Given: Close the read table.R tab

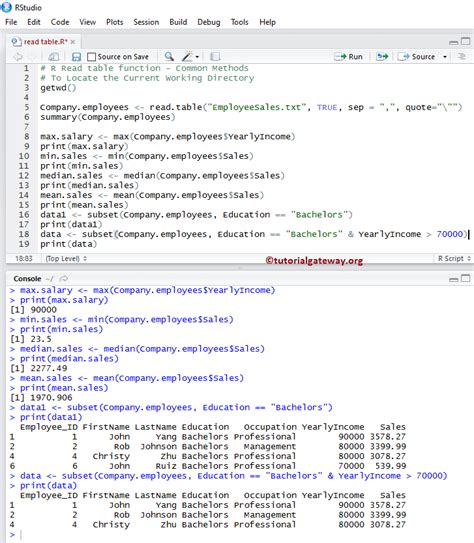Looking at the screenshot, I should click(73, 42).
